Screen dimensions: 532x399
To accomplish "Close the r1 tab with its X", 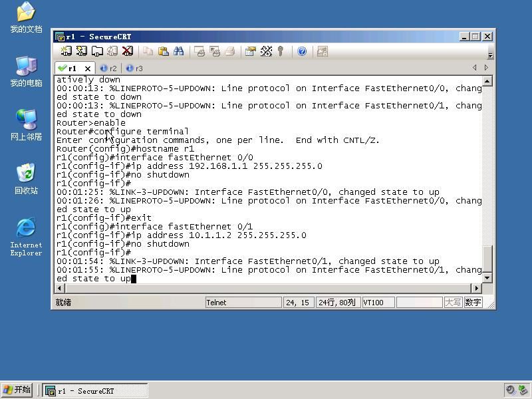I will [x=88, y=68].
